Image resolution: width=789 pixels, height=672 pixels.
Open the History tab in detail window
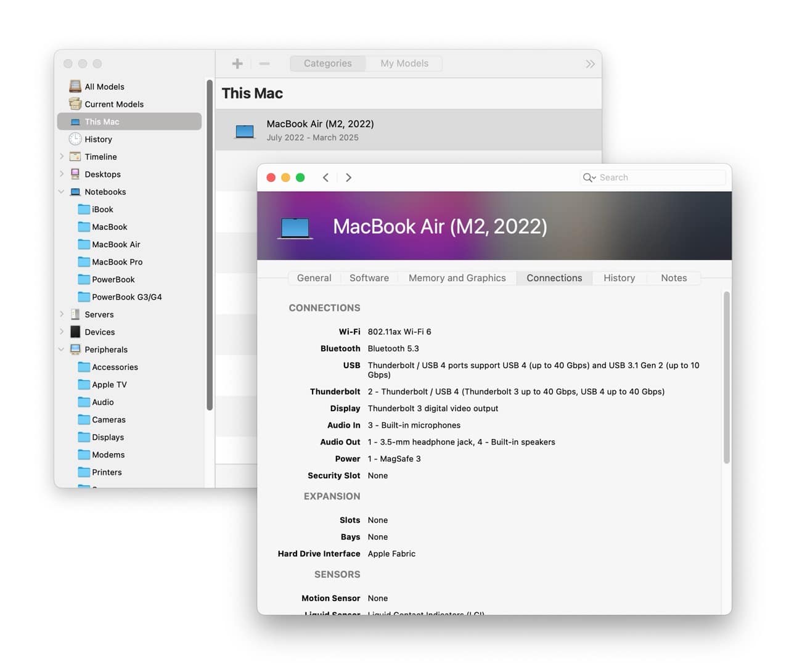pos(619,278)
